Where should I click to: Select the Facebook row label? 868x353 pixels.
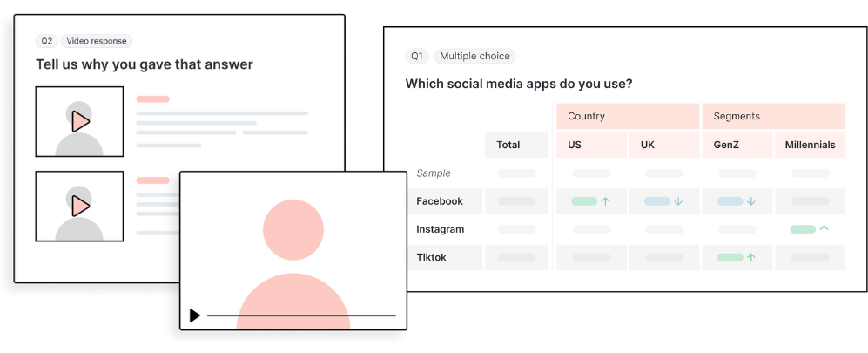point(440,201)
